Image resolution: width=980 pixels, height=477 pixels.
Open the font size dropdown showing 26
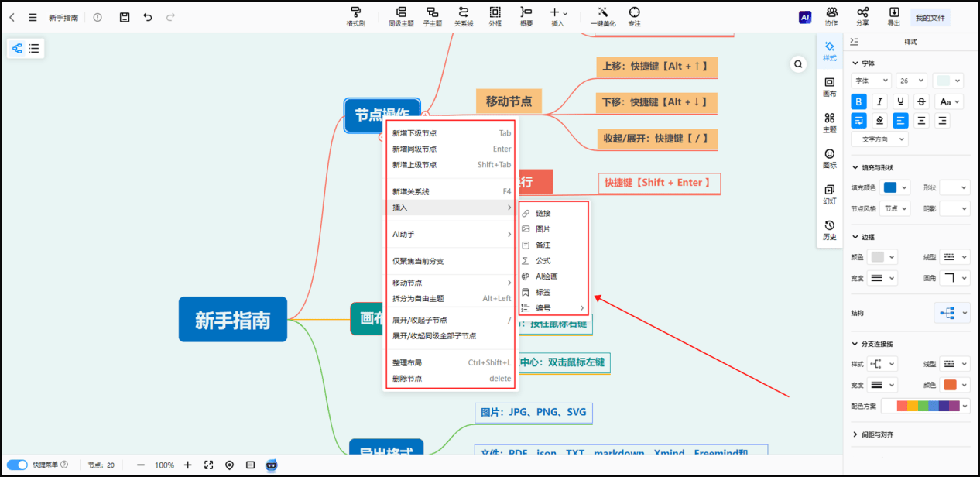(911, 80)
